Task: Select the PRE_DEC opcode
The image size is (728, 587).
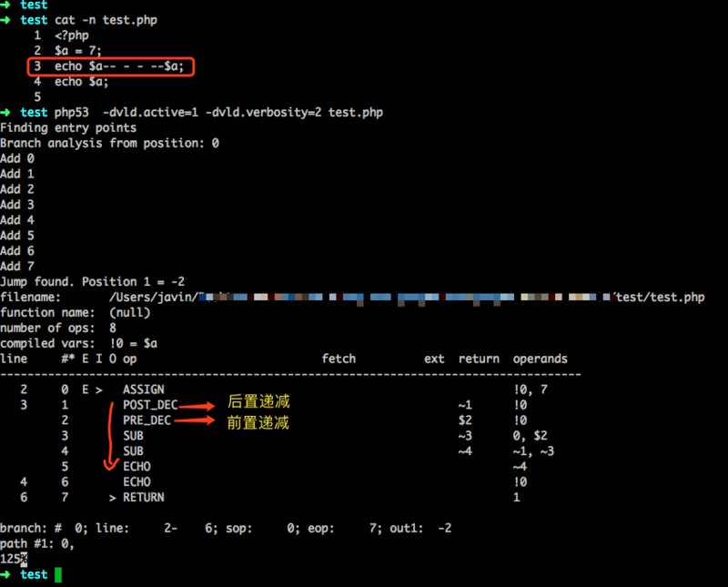Action: point(147,420)
